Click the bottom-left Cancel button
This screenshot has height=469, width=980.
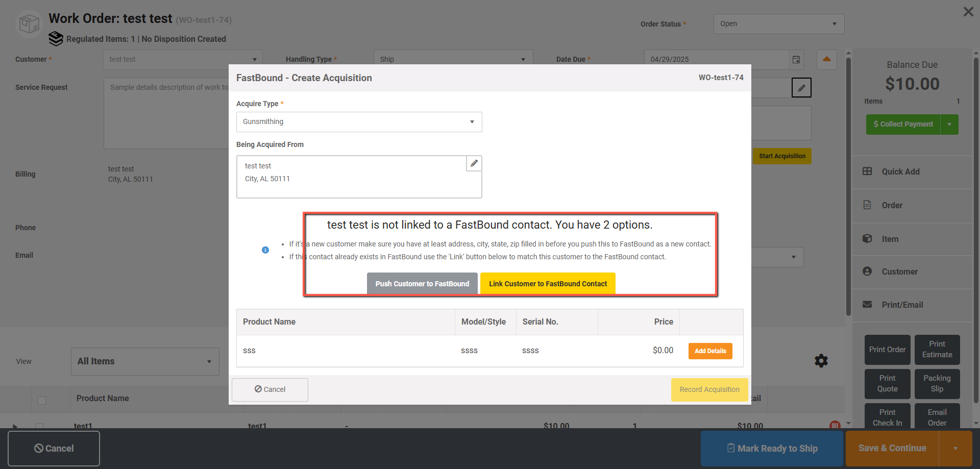click(54, 449)
